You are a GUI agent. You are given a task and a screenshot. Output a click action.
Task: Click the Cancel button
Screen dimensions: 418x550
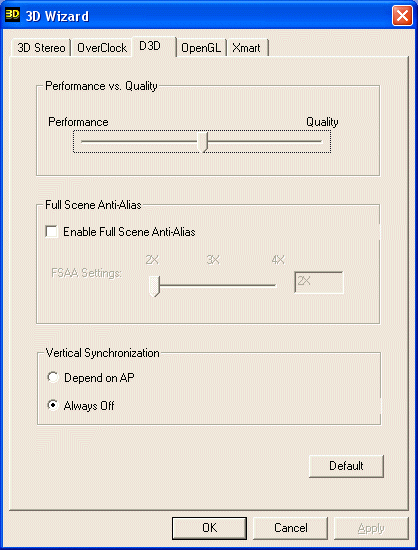pyautogui.click(x=290, y=528)
